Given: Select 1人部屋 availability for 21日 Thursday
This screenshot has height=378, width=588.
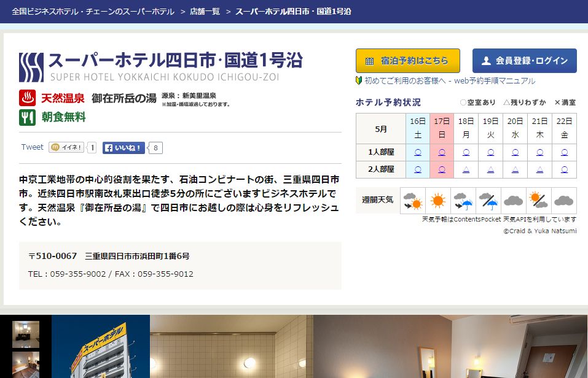Looking at the screenshot, I should (539, 152).
